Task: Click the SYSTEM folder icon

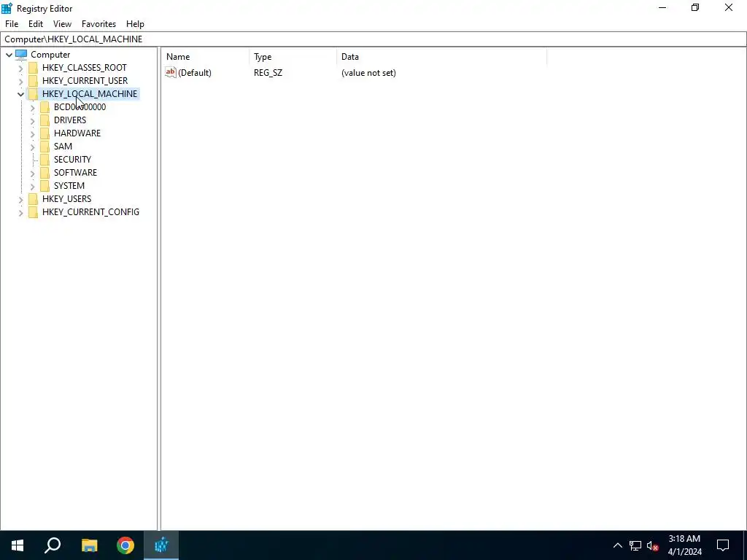Action: point(44,186)
